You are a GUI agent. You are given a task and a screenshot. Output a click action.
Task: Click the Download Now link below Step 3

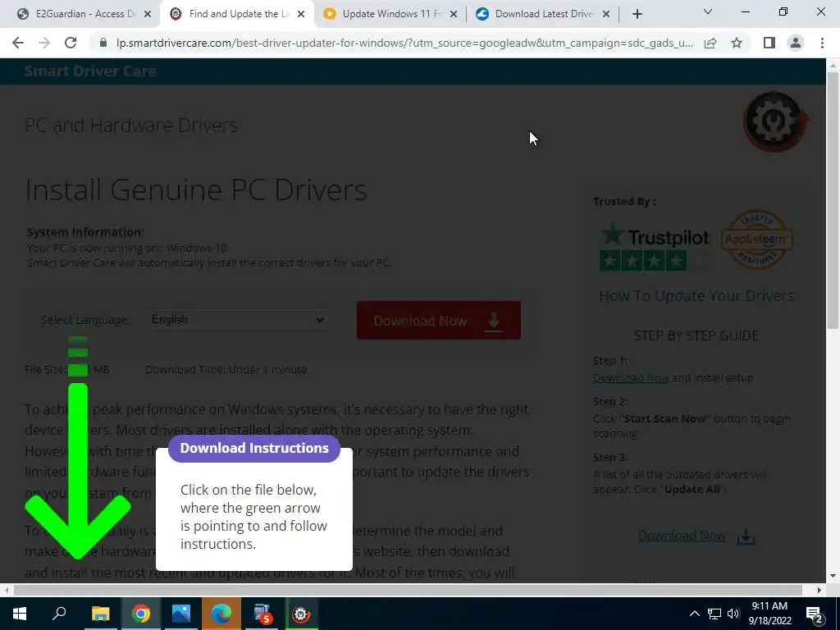682,535
